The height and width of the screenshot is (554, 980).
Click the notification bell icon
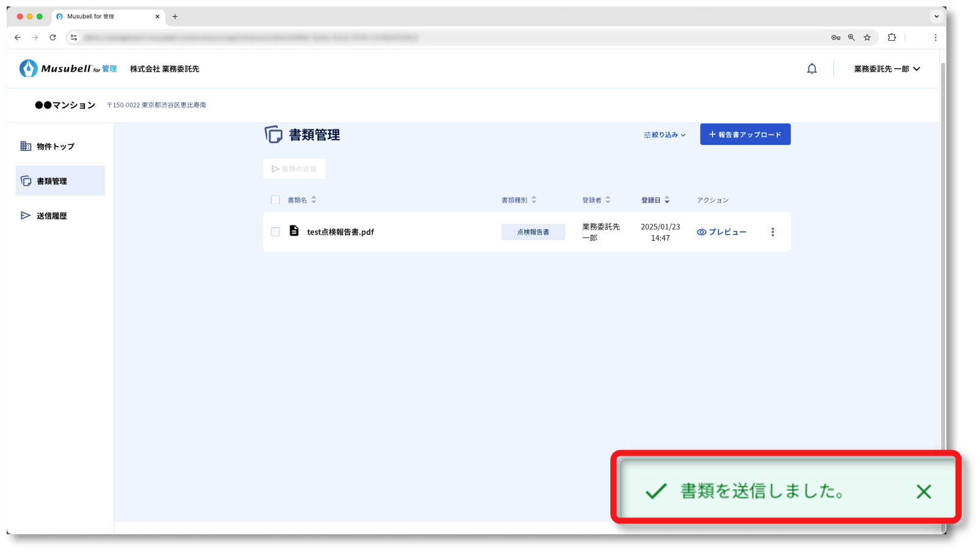point(811,69)
